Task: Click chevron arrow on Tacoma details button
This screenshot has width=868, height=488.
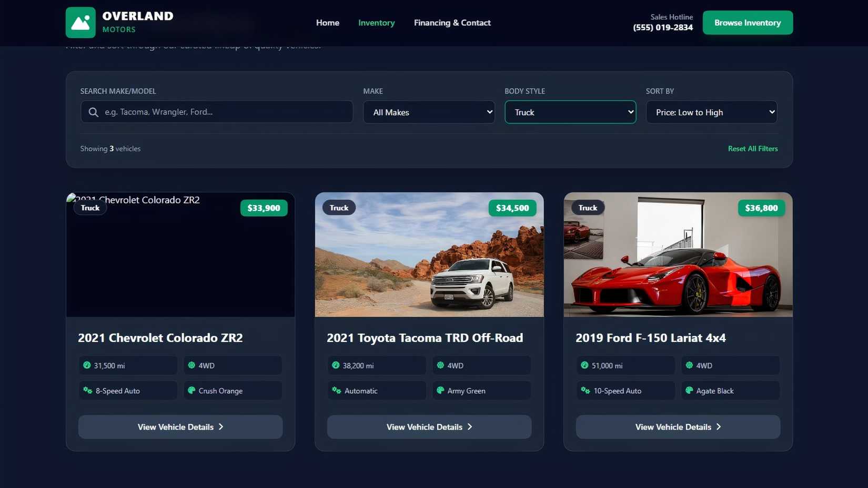Action: (470, 427)
